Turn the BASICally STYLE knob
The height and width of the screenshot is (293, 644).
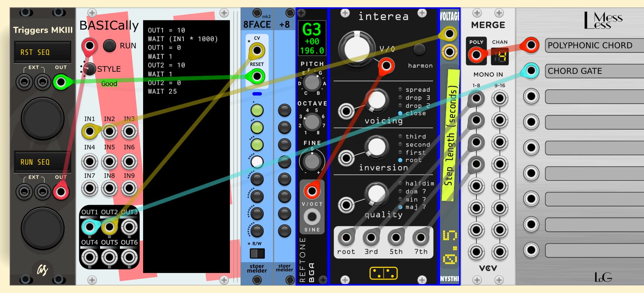90,69
